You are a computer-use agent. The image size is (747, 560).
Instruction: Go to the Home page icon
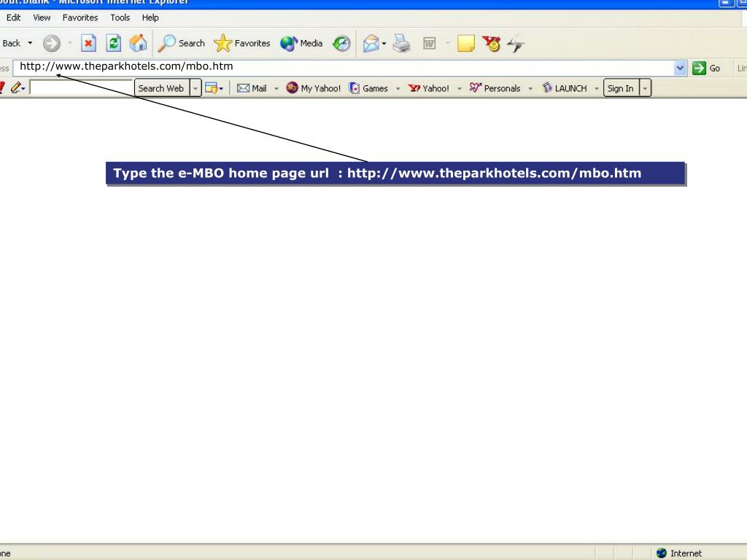138,43
